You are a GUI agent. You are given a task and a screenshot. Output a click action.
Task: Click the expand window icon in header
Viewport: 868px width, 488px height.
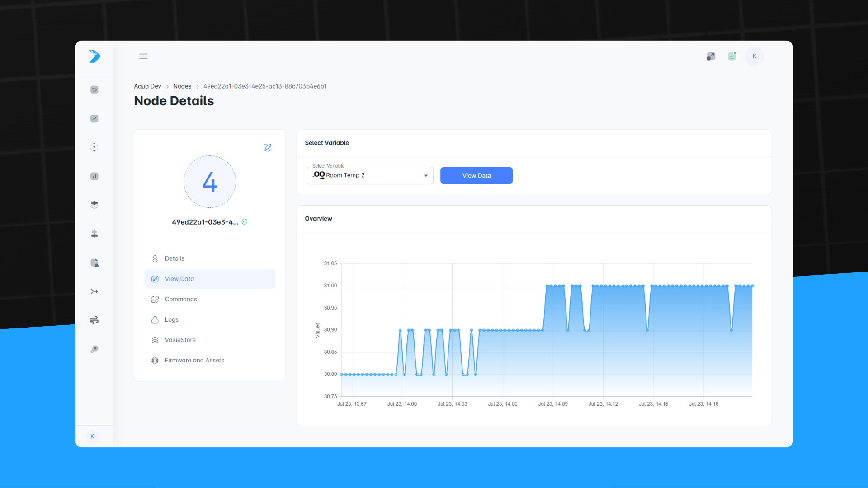pyautogui.click(x=711, y=56)
